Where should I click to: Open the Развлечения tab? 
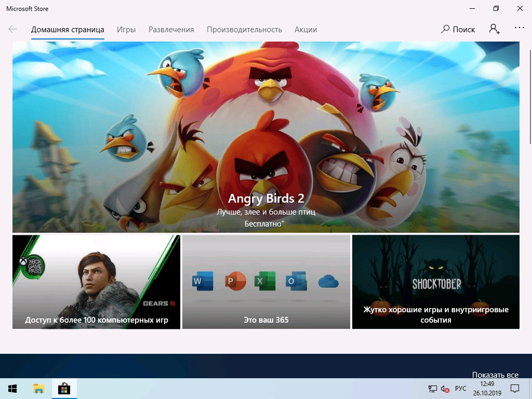pyautogui.click(x=171, y=30)
